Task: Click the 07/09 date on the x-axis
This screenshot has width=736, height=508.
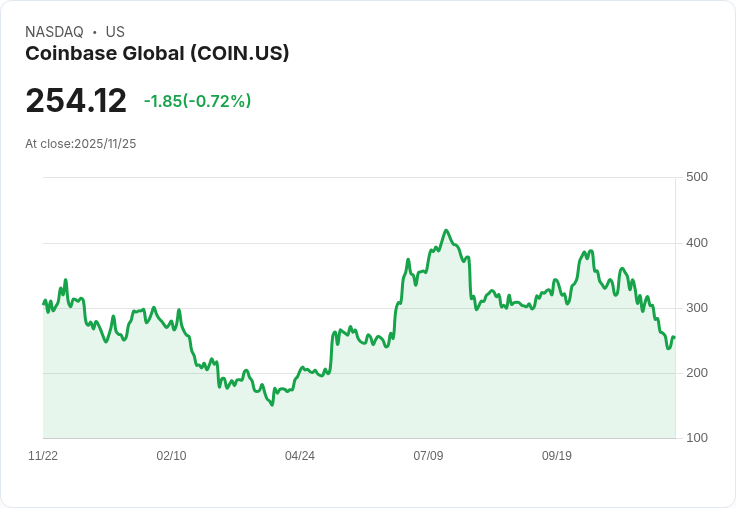Action: 428,456
